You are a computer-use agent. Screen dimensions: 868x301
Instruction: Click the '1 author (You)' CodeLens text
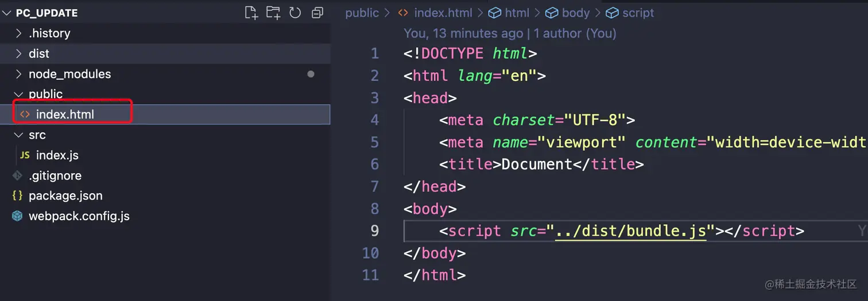(575, 33)
